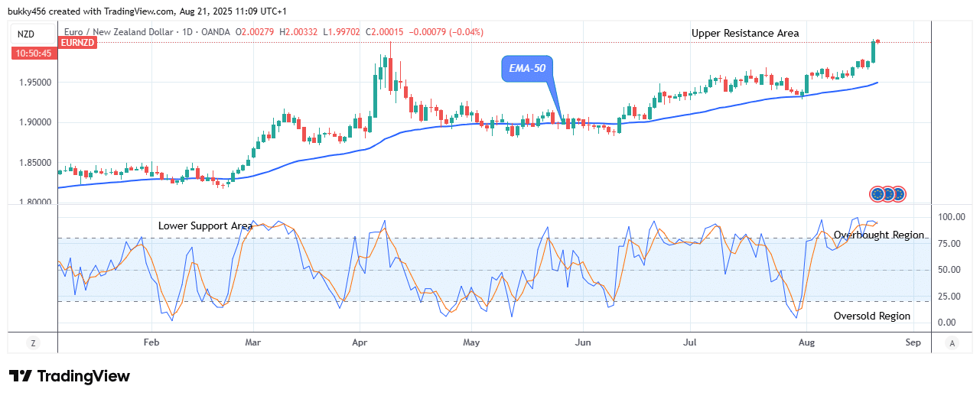Click the leftmost EU economic event icon
This screenshot has width=980, height=399.
877,194
